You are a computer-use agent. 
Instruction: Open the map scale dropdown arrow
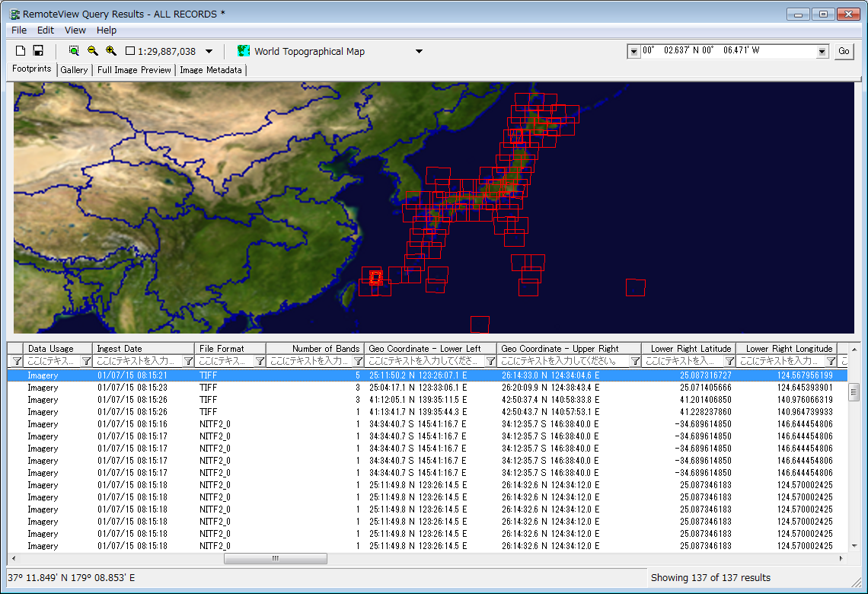click(x=209, y=52)
